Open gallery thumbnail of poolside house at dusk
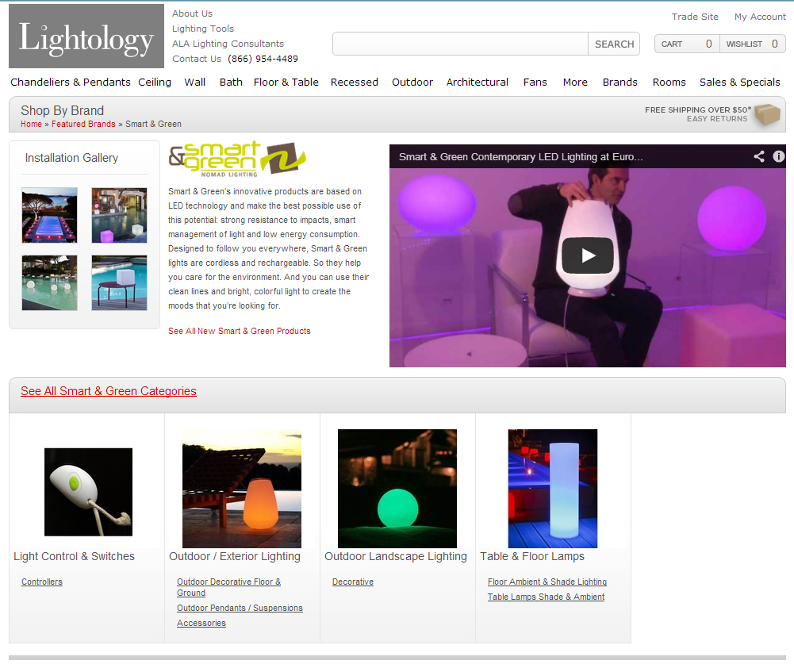This screenshot has height=672, width=794. click(x=120, y=215)
